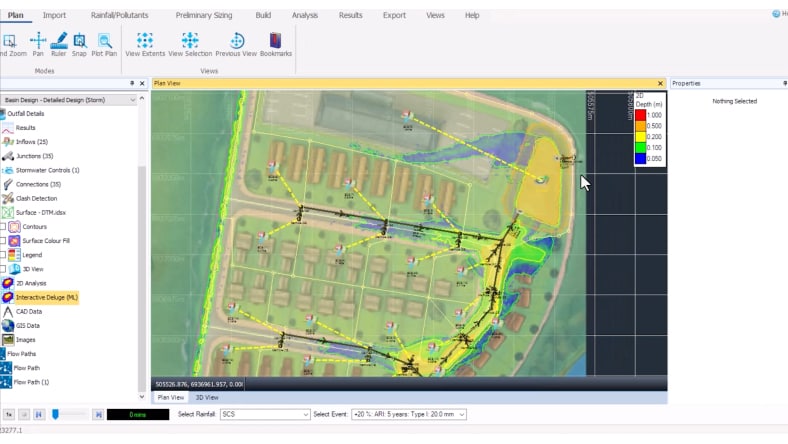Image resolution: width=788 pixels, height=444 pixels.
Task: Select Flow Paths tree item
Action: click(x=21, y=353)
